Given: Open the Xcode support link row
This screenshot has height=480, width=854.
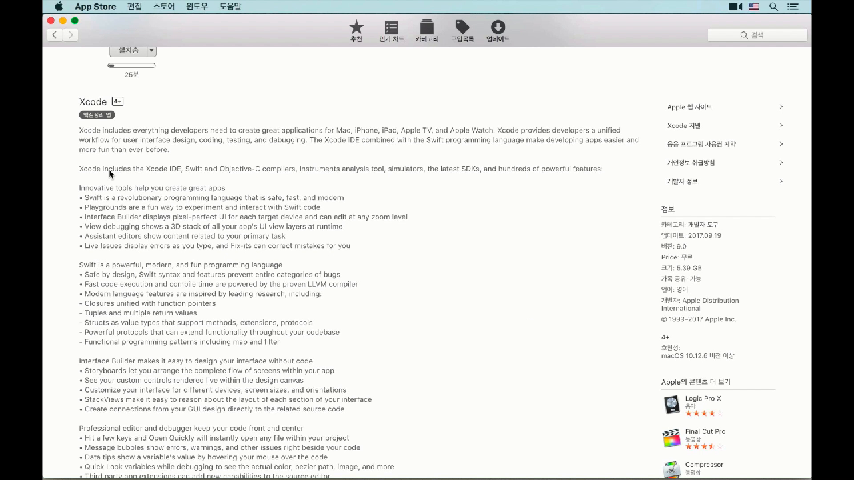Looking at the screenshot, I should pyautogui.click(x=724, y=126).
